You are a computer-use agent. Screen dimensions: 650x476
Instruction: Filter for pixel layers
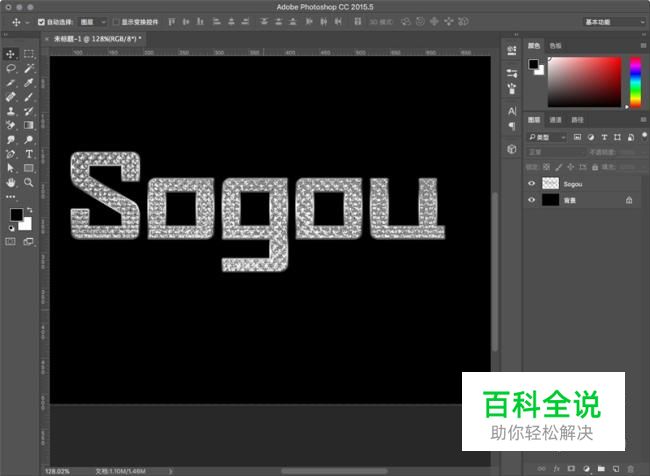(577, 137)
